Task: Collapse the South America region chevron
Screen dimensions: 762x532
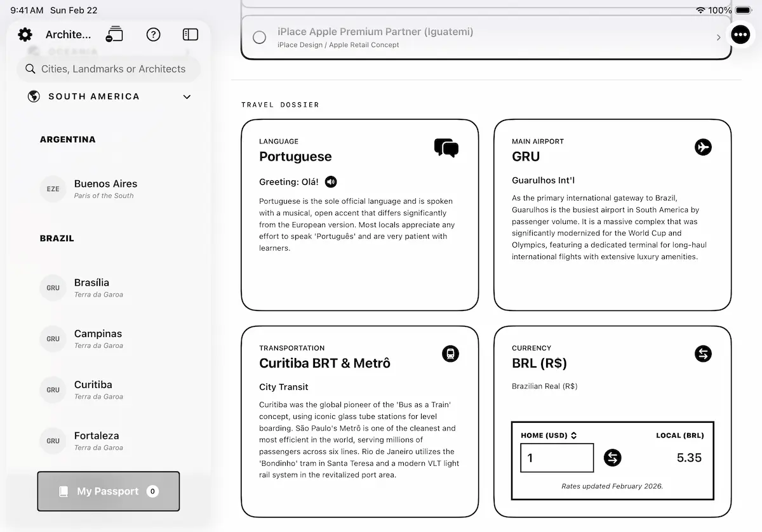Action: click(x=187, y=97)
